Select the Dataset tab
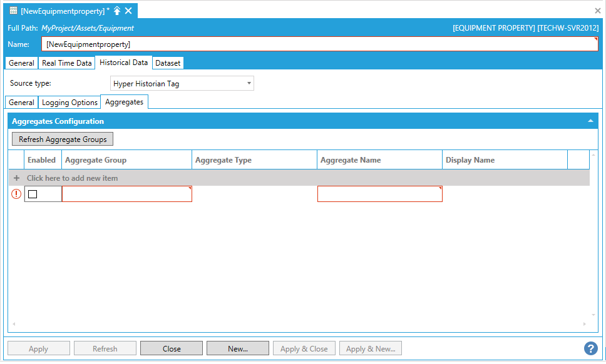 tap(168, 63)
